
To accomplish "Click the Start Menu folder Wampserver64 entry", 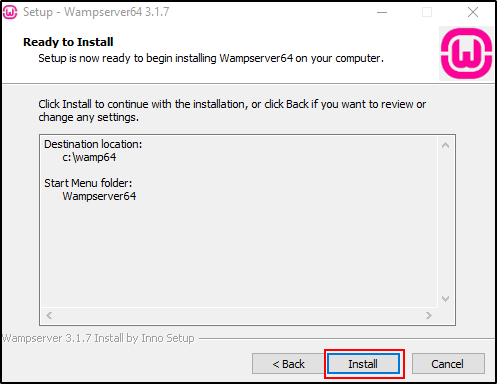I will click(99, 196).
